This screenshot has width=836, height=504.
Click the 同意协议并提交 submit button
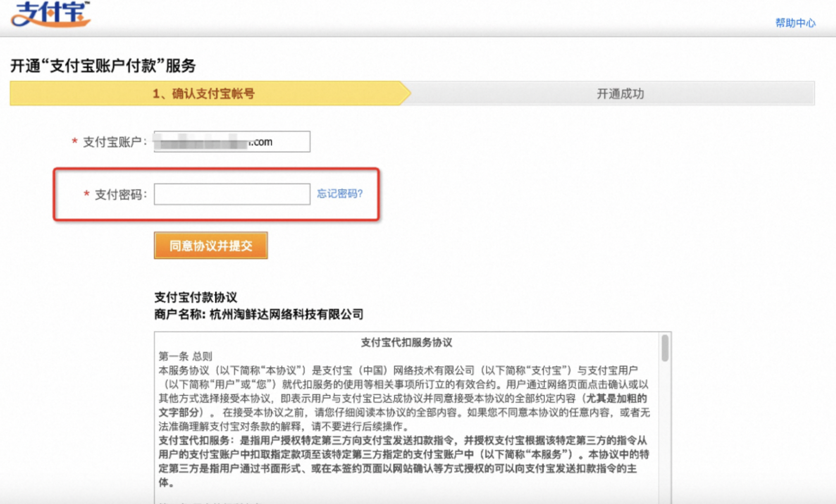point(211,246)
